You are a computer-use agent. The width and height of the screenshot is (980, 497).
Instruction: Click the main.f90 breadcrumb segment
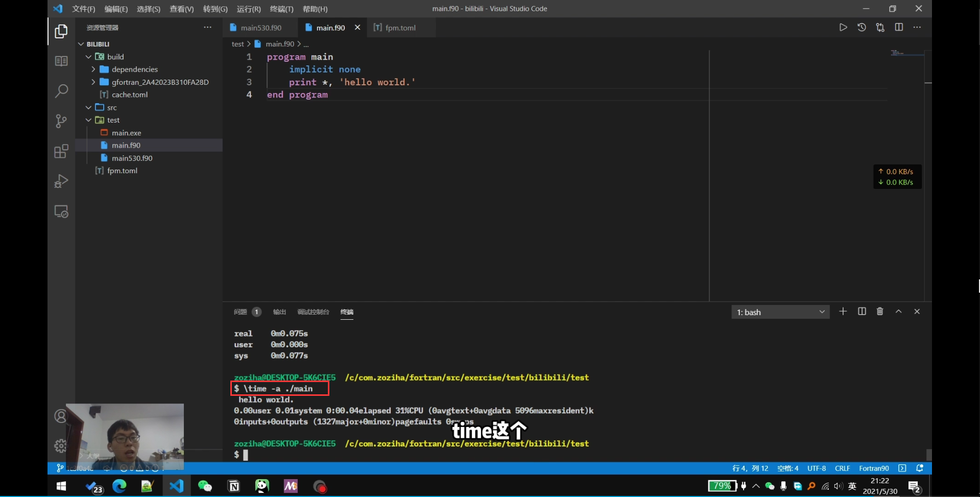(x=280, y=44)
